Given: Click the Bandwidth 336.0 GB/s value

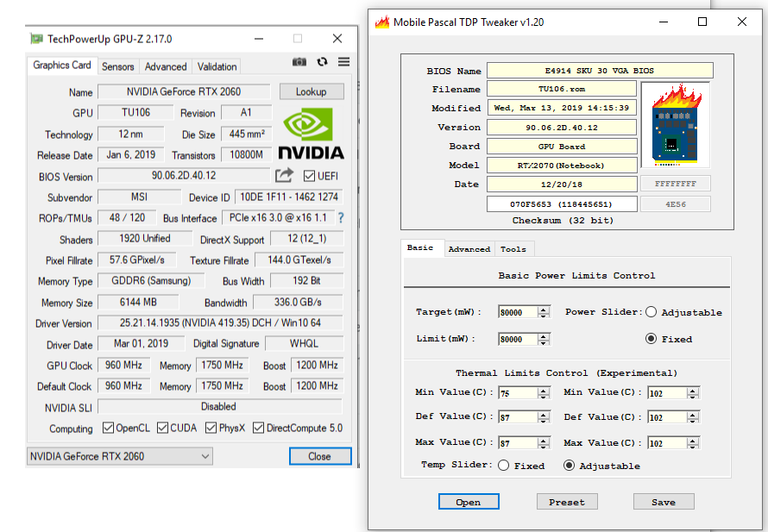Looking at the screenshot, I should pyautogui.click(x=298, y=302).
